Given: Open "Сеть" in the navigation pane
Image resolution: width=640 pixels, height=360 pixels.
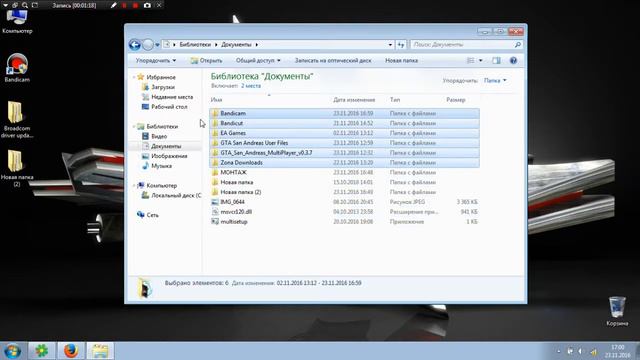Looking at the screenshot, I should (152, 215).
